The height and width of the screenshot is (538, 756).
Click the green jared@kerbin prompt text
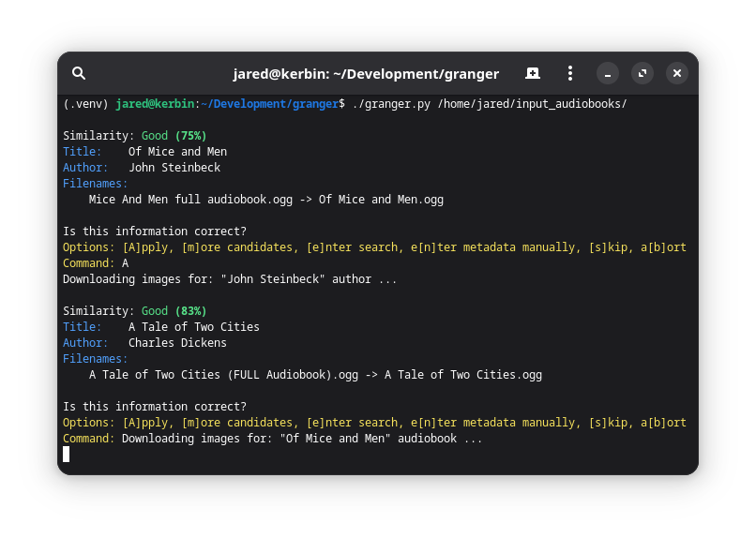coord(155,104)
